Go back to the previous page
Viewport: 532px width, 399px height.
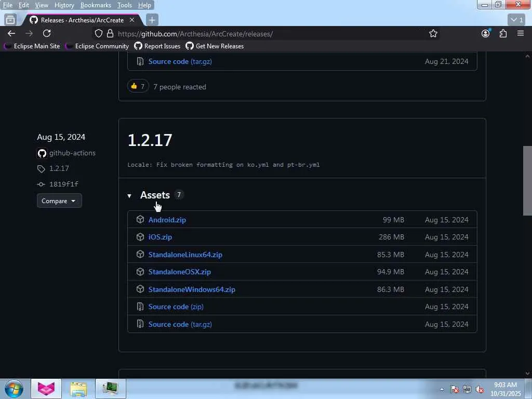(x=11, y=33)
